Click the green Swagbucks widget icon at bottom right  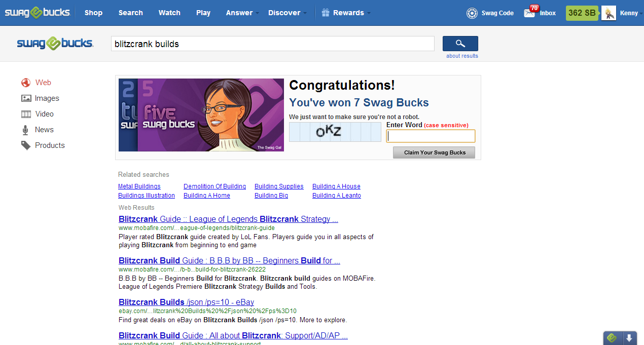612,338
